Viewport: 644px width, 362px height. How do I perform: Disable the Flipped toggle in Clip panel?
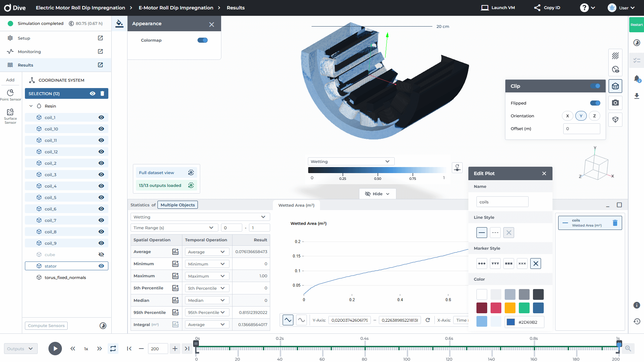coord(595,103)
